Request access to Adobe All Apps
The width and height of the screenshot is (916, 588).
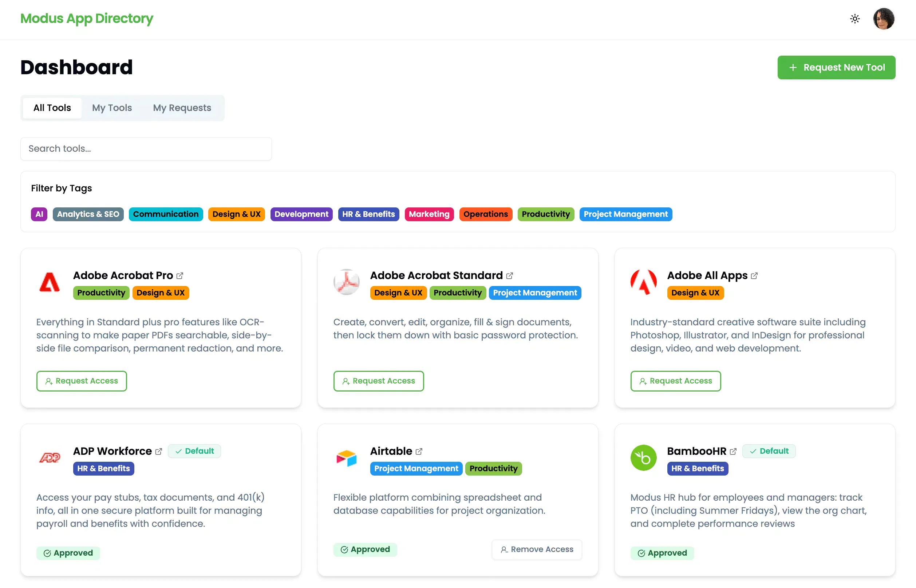[675, 381]
